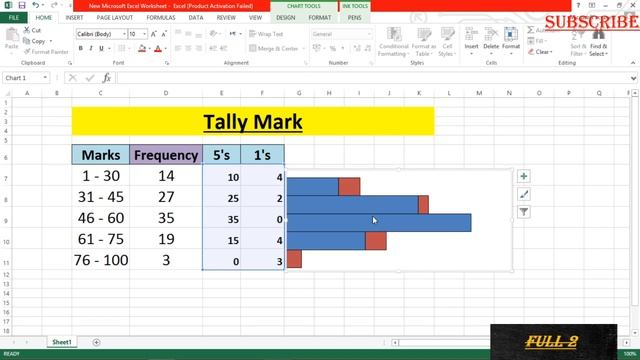
Task: Open Cell Styles gallery
Action: (x=447, y=42)
